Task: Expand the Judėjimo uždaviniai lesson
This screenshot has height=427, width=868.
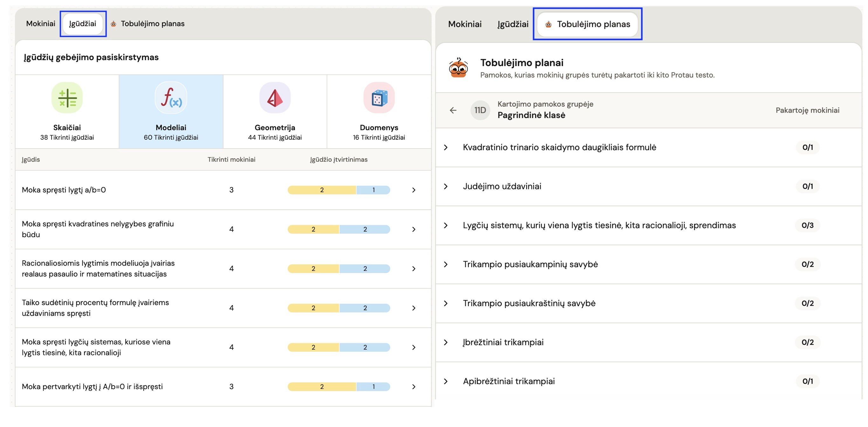Action: [445, 186]
